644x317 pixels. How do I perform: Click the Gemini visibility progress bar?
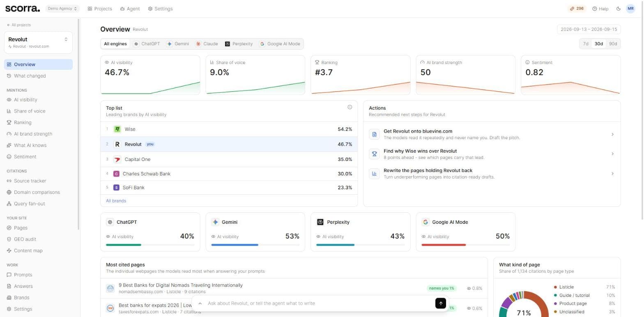tap(255, 245)
